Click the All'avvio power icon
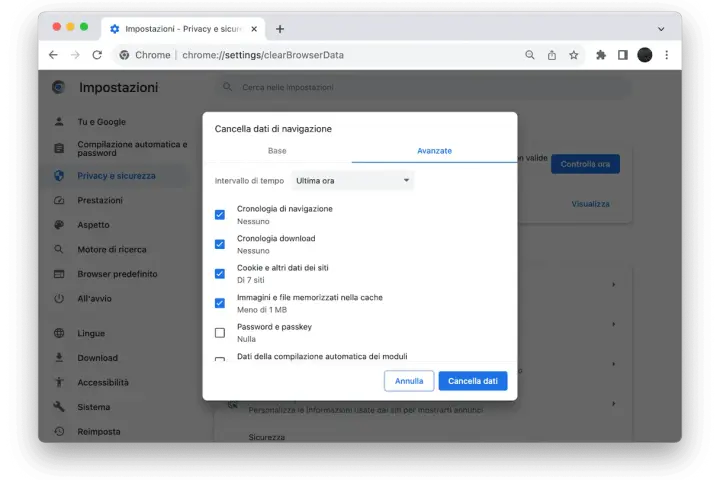 (59, 299)
